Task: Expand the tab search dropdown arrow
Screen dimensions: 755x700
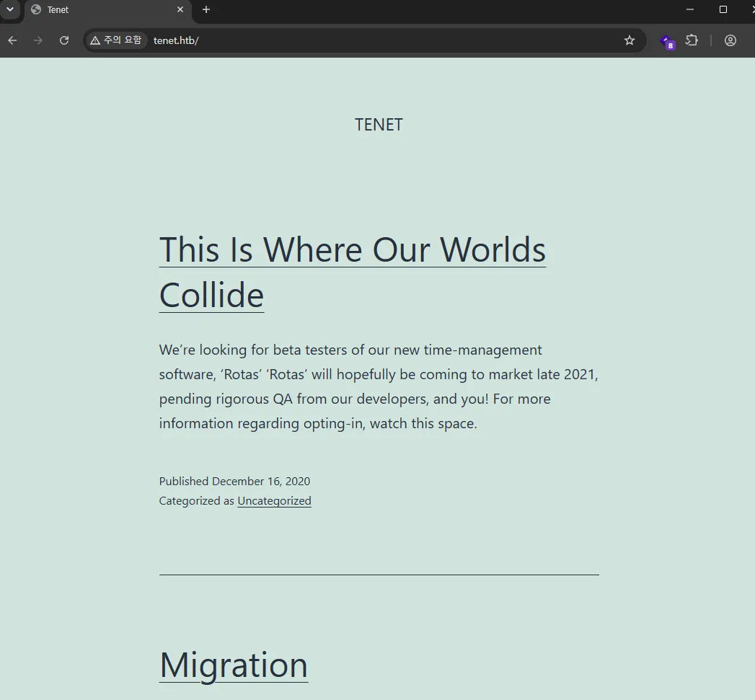Action: pyautogui.click(x=9, y=9)
